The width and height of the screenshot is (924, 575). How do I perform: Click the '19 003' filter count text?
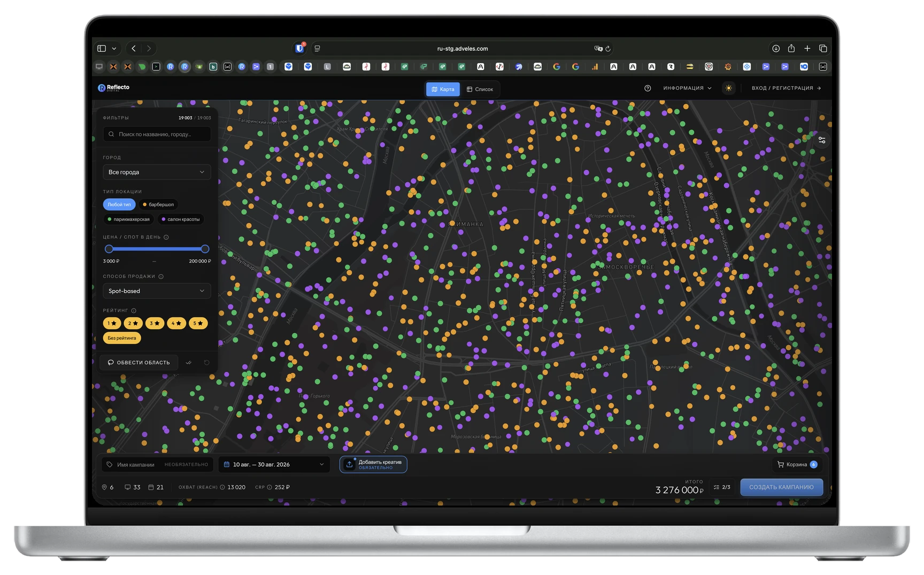click(185, 118)
